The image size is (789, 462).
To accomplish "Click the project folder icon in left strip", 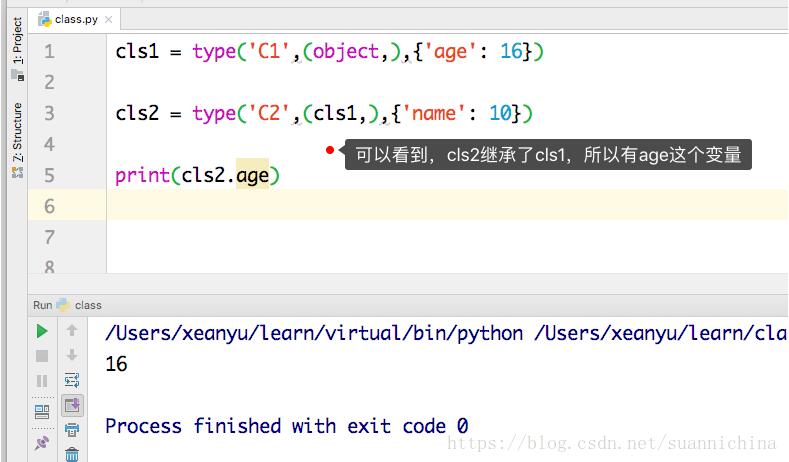I will (x=18, y=75).
